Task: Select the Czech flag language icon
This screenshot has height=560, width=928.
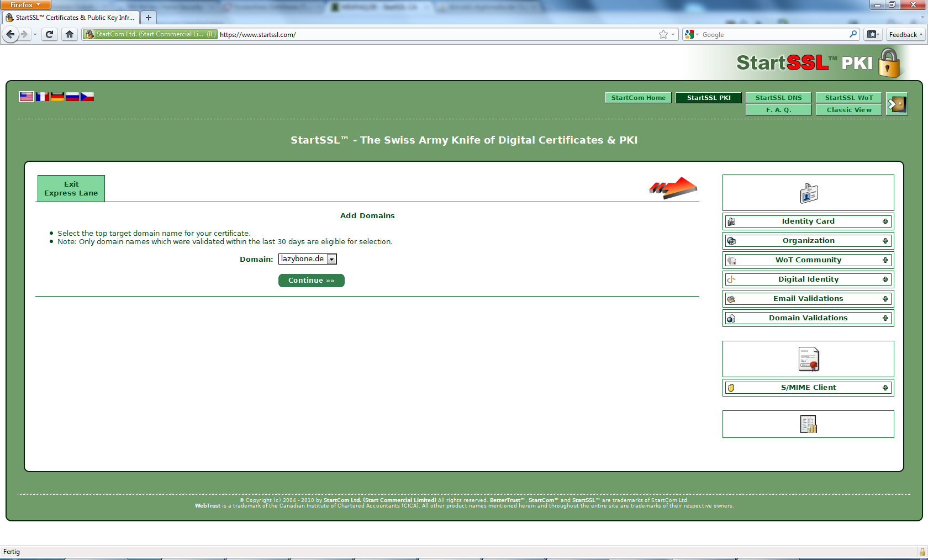Action: coord(87,97)
